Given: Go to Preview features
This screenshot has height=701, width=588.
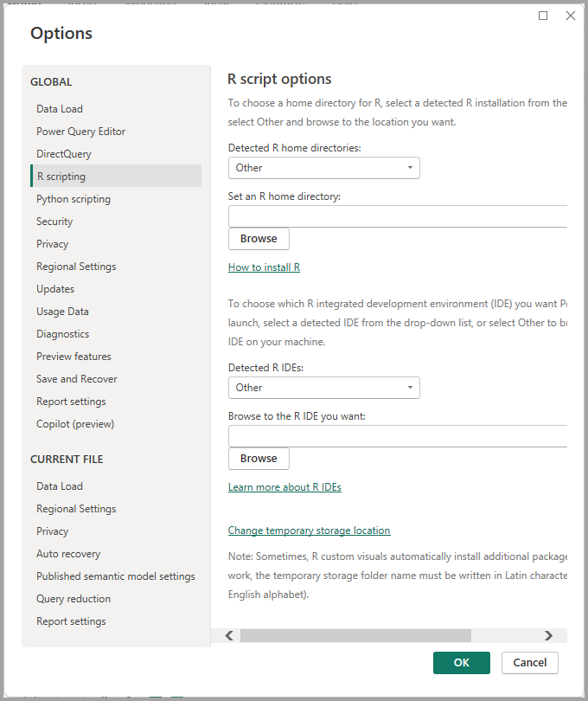Looking at the screenshot, I should coord(73,357).
